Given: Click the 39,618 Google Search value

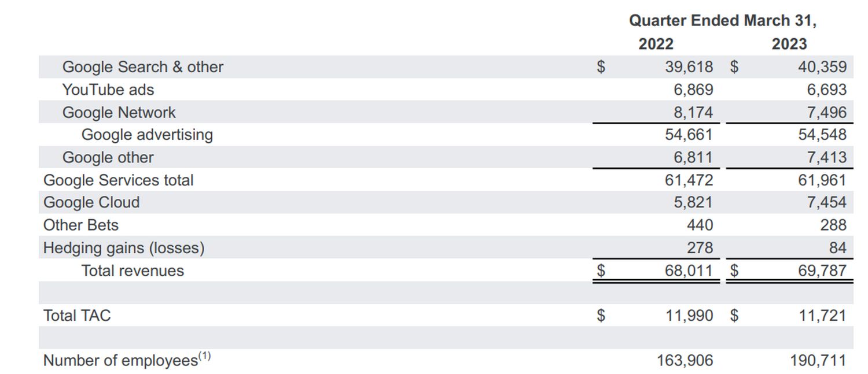Looking at the screenshot, I should (x=689, y=67).
